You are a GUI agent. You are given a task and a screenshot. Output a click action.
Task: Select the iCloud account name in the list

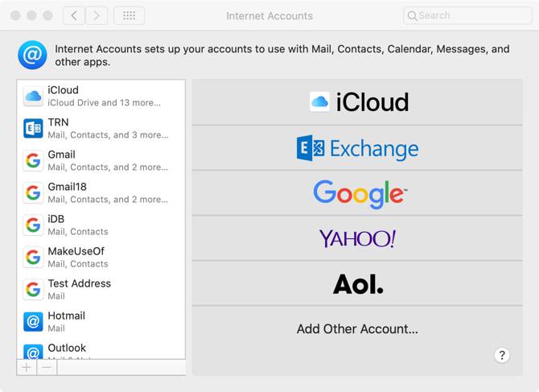point(64,90)
